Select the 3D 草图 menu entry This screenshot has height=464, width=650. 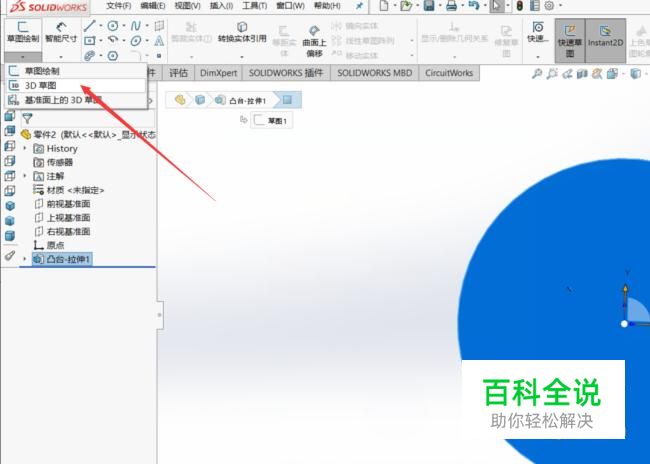(x=76, y=85)
